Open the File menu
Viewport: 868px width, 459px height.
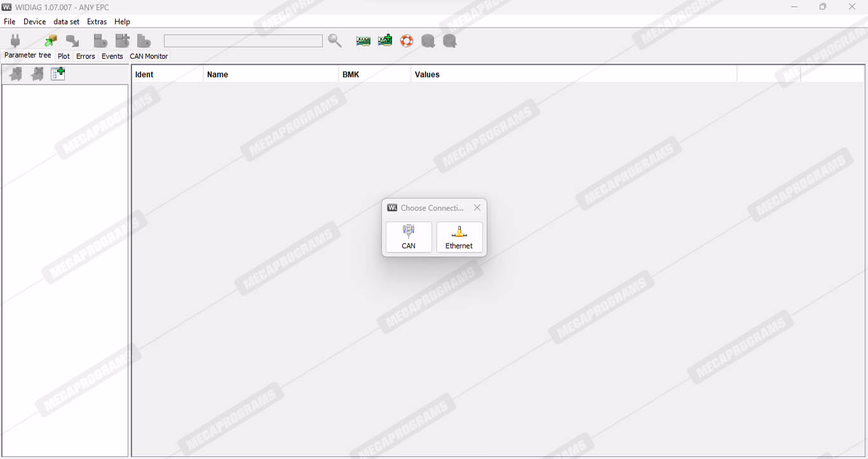click(x=10, y=22)
